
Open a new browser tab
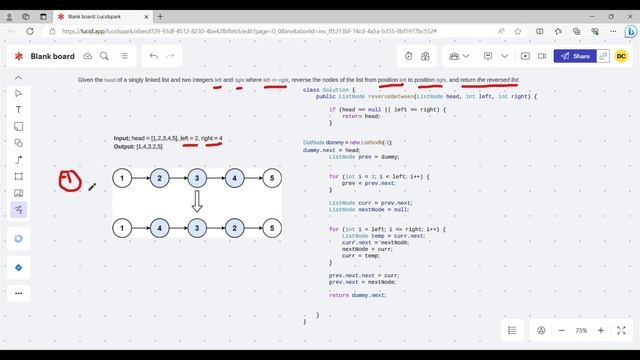(160, 17)
